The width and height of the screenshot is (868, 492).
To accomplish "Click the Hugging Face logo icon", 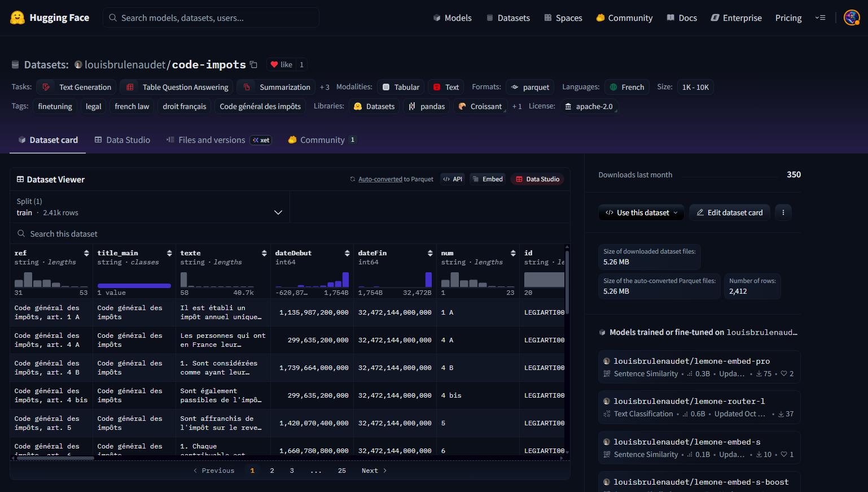I will click(17, 18).
